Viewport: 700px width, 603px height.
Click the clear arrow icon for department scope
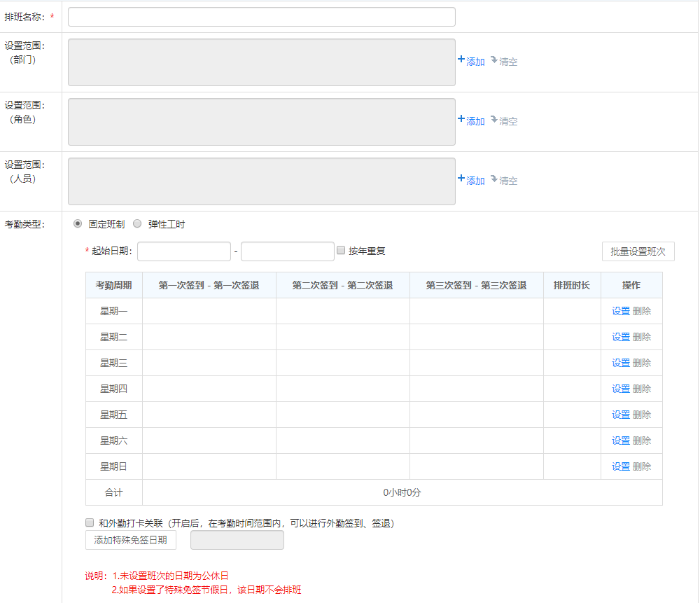coord(493,60)
